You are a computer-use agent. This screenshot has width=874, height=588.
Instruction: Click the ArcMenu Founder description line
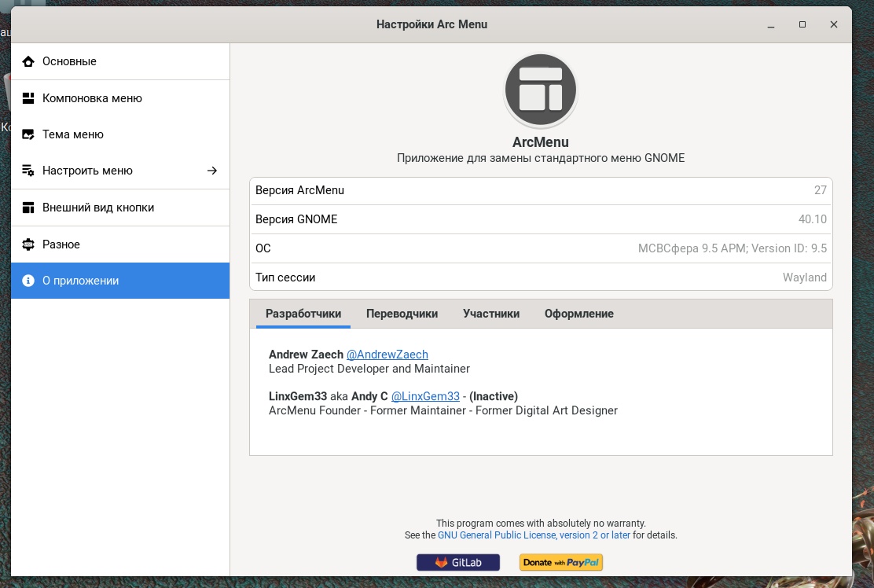(x=443, y=410)
